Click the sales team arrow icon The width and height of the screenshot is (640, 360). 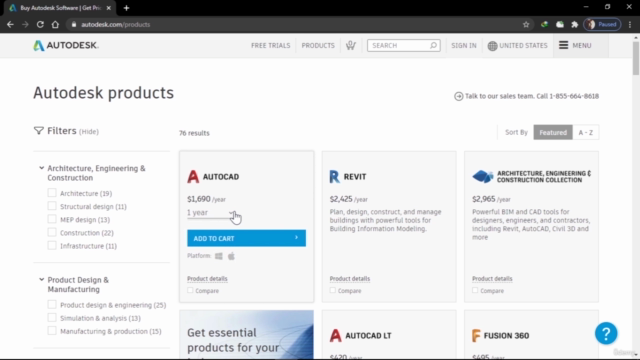458,96
